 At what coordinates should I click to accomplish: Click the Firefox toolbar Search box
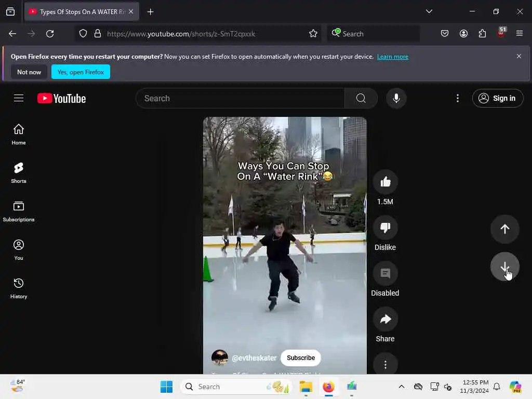pos(373,34)
